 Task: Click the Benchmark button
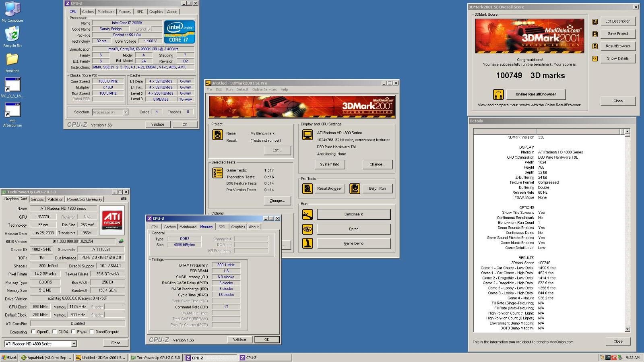354,214
